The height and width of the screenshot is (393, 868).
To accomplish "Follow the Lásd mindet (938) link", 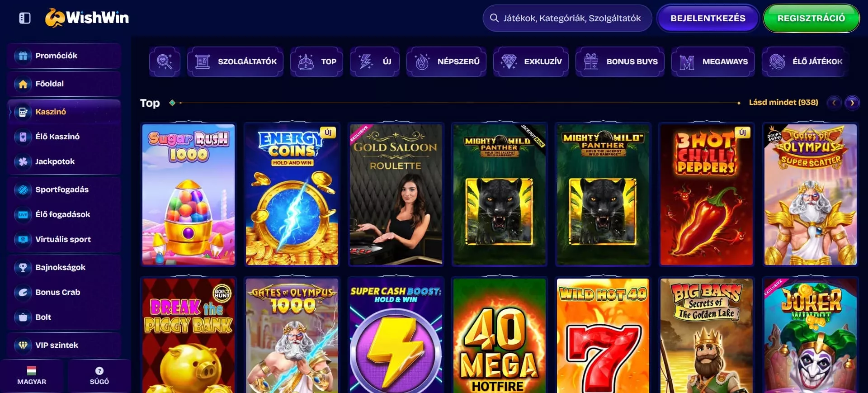I will click(x=783, y=102).
